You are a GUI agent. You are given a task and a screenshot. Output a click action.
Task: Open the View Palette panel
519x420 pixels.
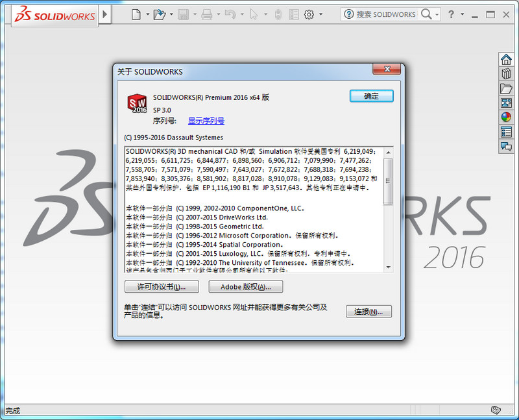click(x=506, y=102)
